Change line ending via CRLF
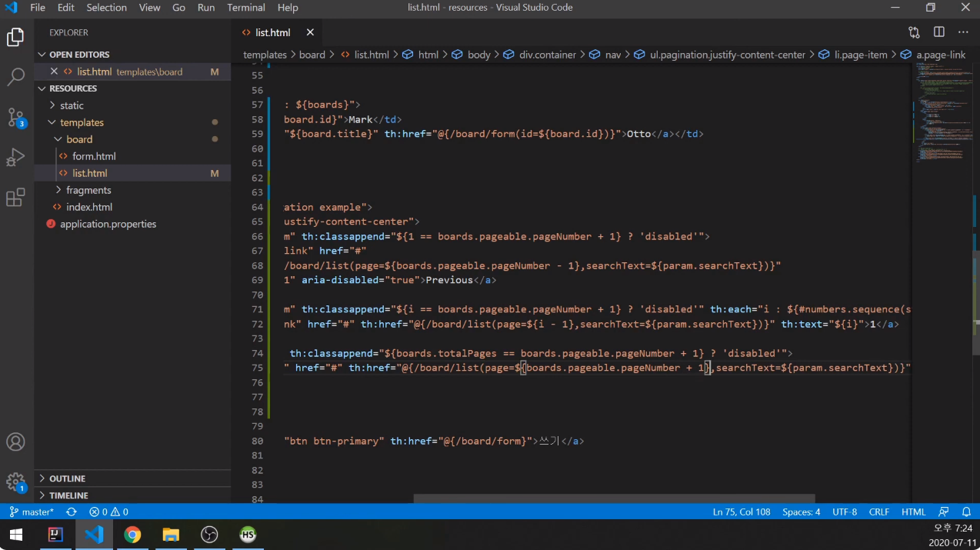980x550 pixels. pyautogui.click(x=879, y=512)
